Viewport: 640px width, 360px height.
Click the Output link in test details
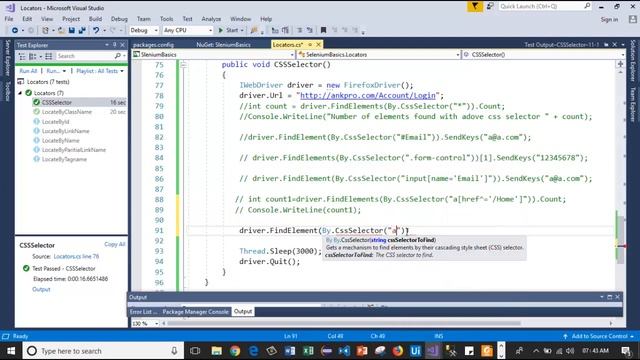pyautogui.click(x=41, y=289)
